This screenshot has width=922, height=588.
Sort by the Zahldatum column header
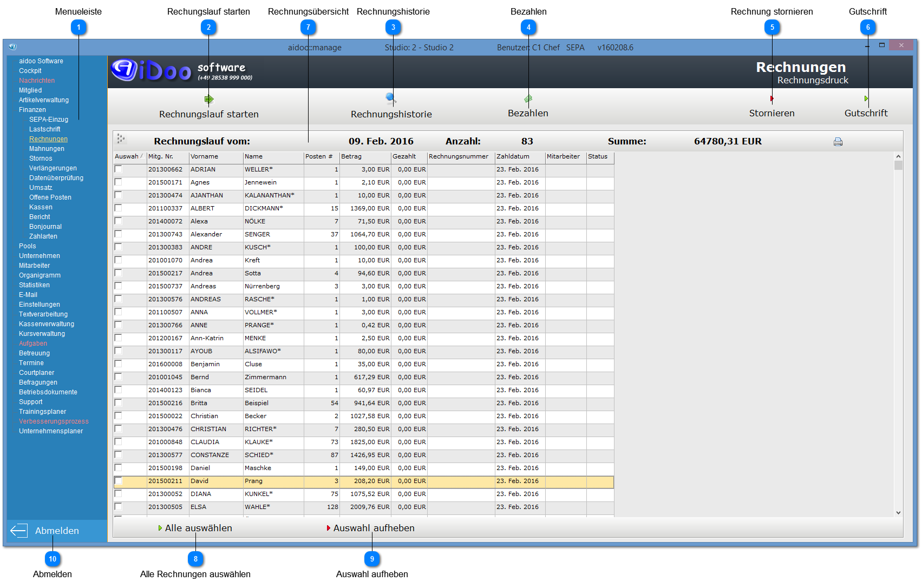point(520,157)
